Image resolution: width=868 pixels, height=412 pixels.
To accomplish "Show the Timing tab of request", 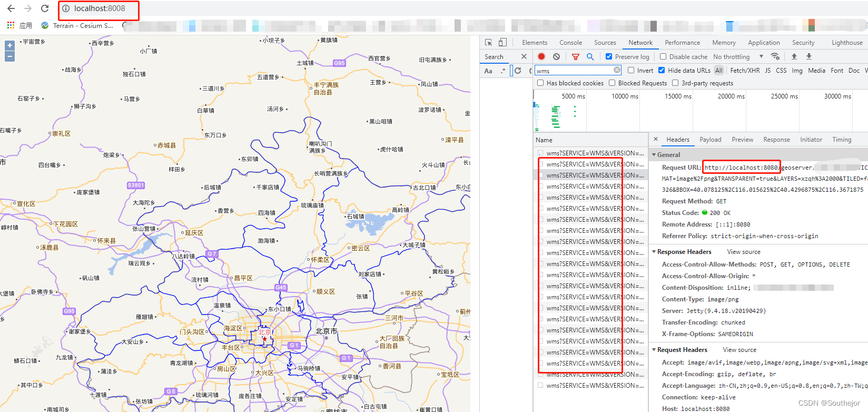I will 842,140.
